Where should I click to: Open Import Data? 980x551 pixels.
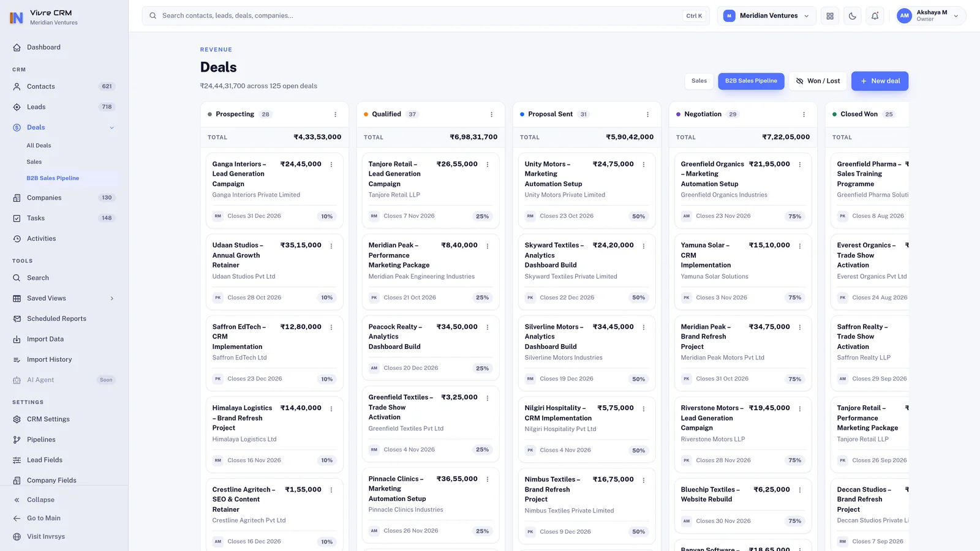(64, 339)
